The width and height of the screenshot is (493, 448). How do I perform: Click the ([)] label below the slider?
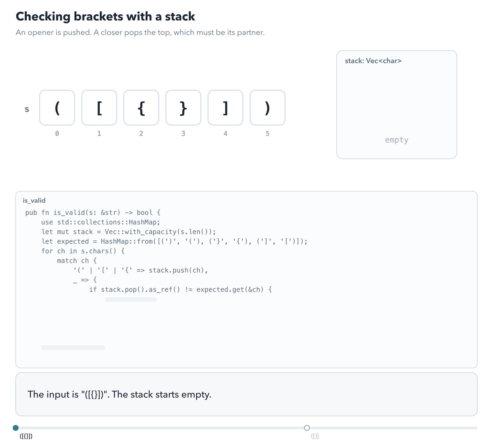[x=315, y=436]
